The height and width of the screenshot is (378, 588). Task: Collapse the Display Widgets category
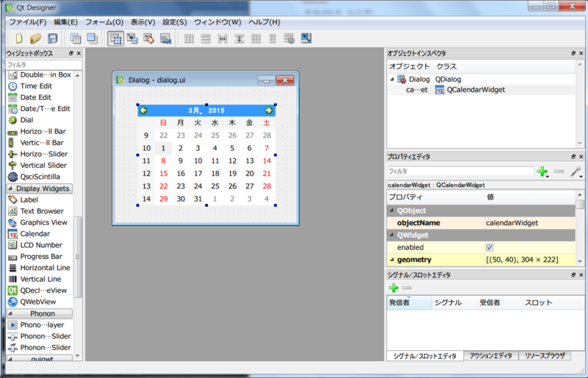point(10,188)
